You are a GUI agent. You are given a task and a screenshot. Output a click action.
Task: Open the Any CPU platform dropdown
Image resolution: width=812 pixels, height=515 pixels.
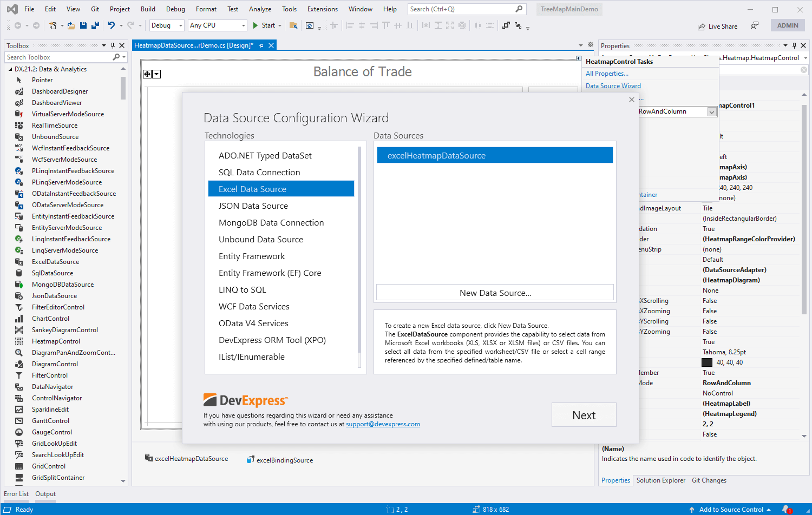tap(244, 25)
